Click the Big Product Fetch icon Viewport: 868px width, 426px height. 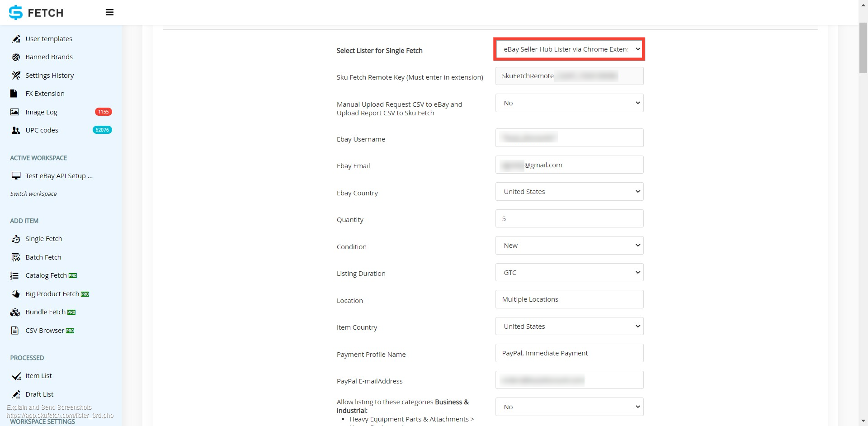16,294
